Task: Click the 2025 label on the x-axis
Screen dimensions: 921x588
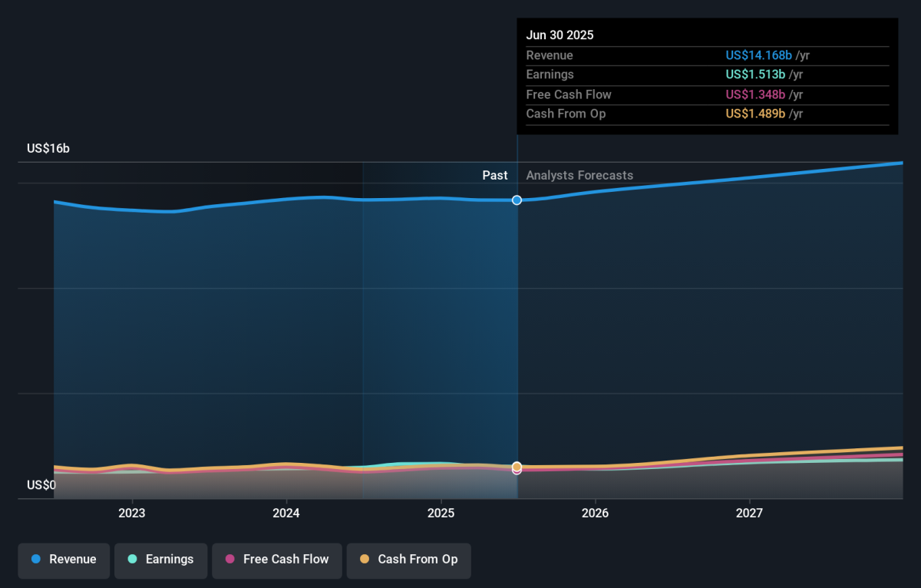Action: click(441, 513)
